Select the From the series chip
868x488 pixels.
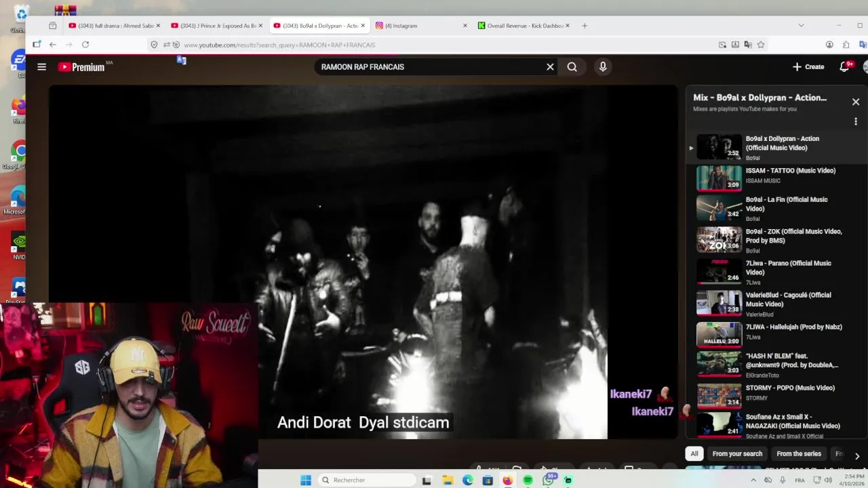pyautogui.click(x=799, y=454)
